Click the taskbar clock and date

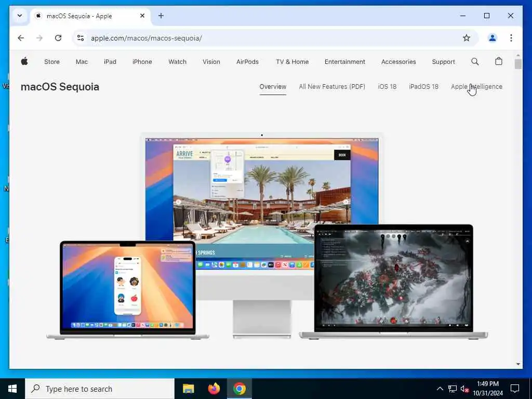(x=488, y=389)
